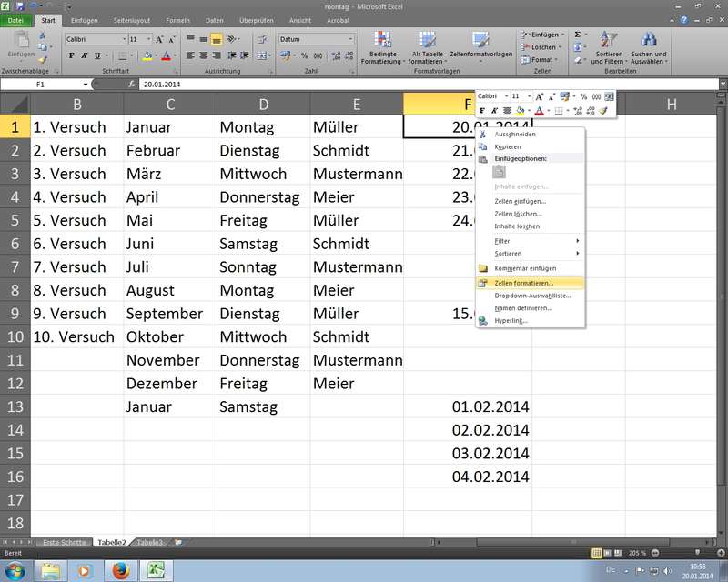Click the red font color A in the ribbon
The width and height of the screenshot is (728, 582).
click(x=167, y=56)
